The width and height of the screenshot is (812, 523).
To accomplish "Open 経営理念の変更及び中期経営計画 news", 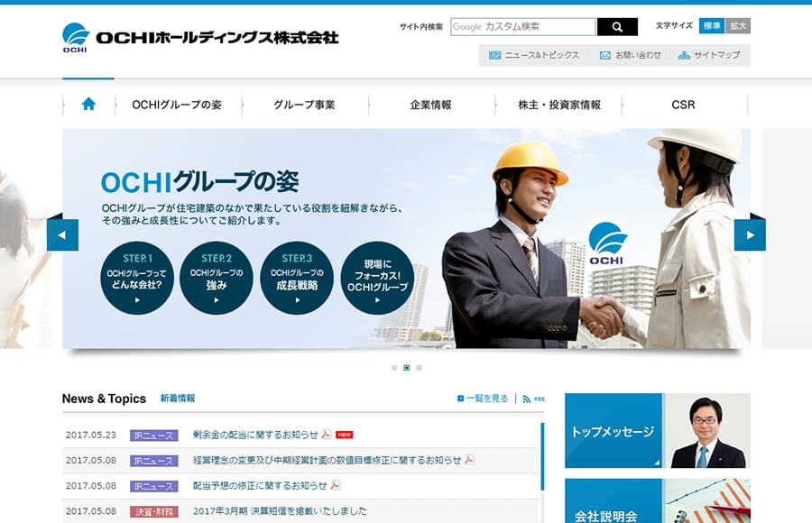I will [x=327, y=460].
